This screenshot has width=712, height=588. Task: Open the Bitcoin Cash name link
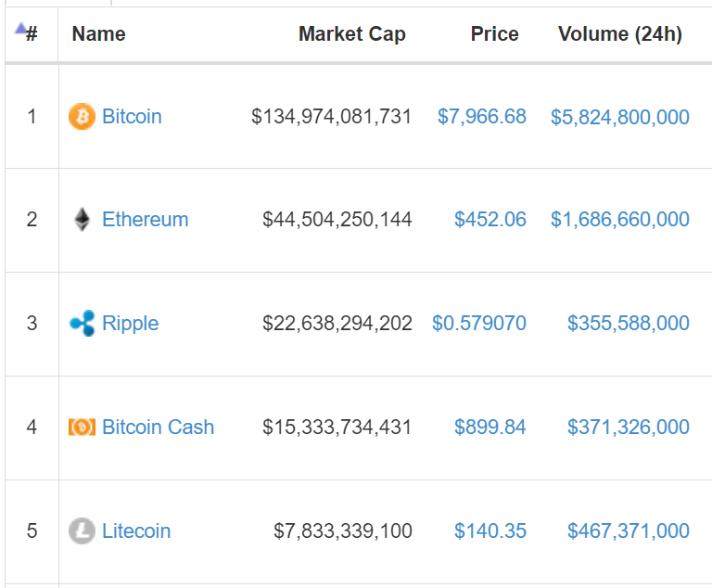(158, 428)
